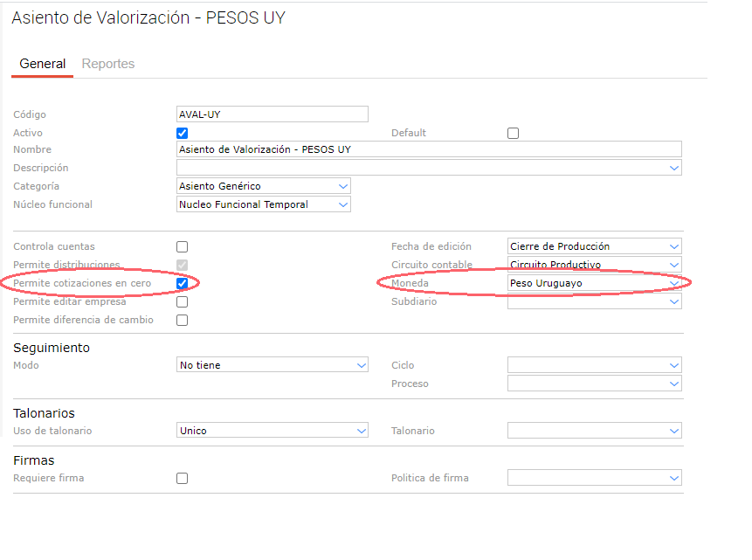
Task: Edit the Nombre text field
Action: pos(428,149)
